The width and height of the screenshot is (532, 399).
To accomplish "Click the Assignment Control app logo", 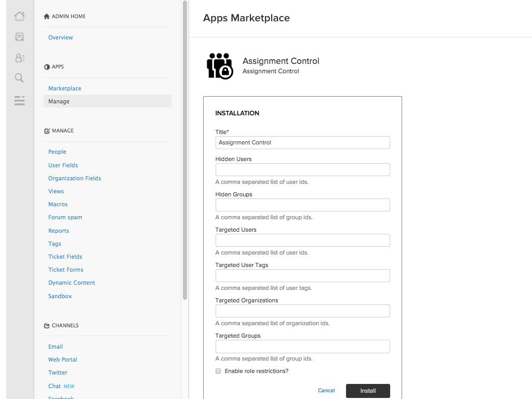I will (219, 66).
